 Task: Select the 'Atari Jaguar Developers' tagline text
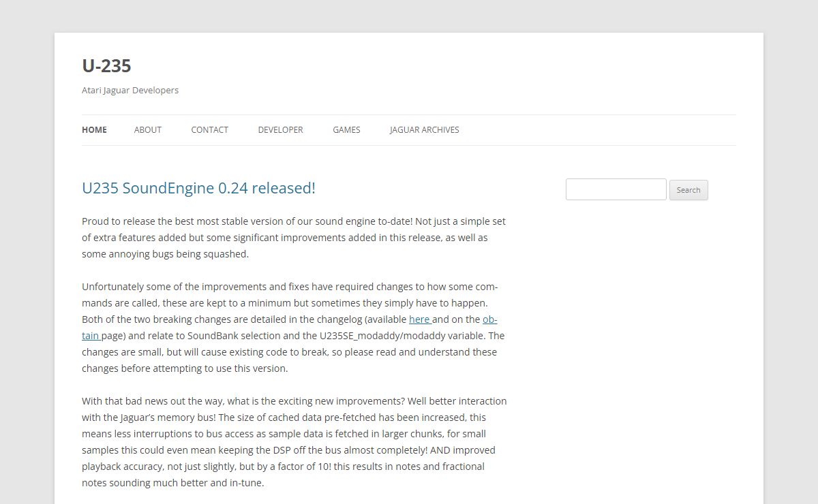pos(130,90)
